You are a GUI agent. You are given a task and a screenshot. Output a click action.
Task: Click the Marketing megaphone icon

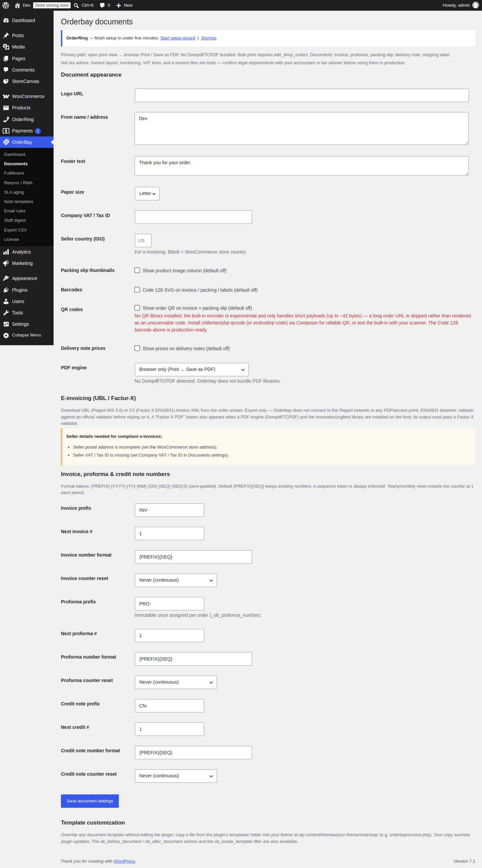[6, 264]
